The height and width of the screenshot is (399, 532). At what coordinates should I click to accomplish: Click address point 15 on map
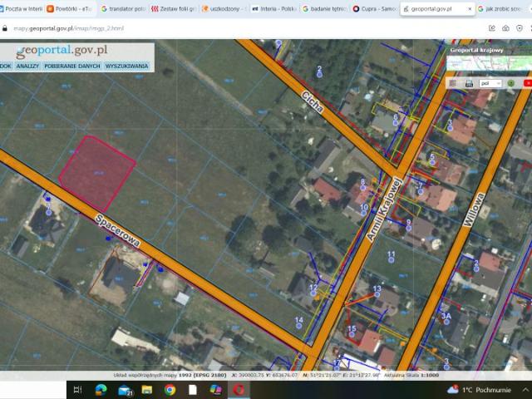352,332
